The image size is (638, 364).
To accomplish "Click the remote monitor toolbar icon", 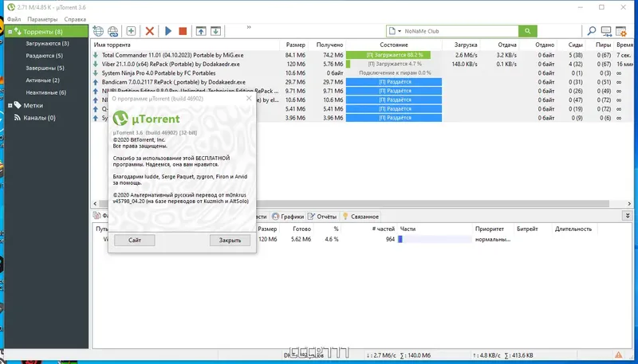I will coord(606,31).
